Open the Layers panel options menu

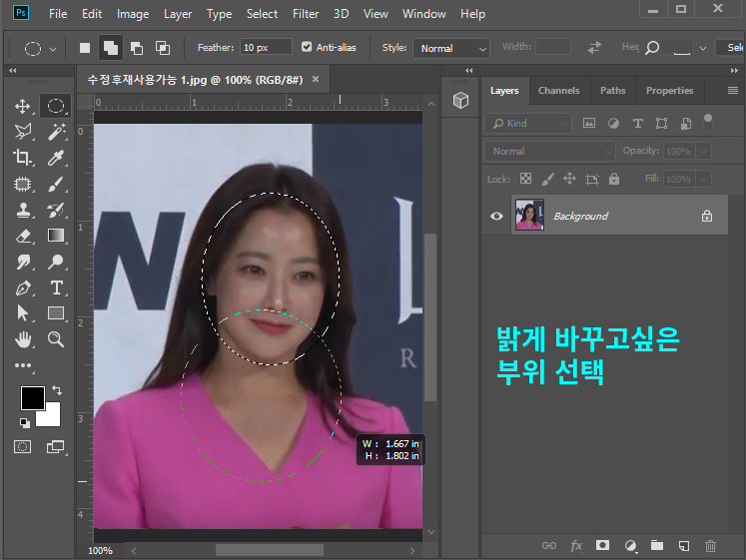click(733, 90)
